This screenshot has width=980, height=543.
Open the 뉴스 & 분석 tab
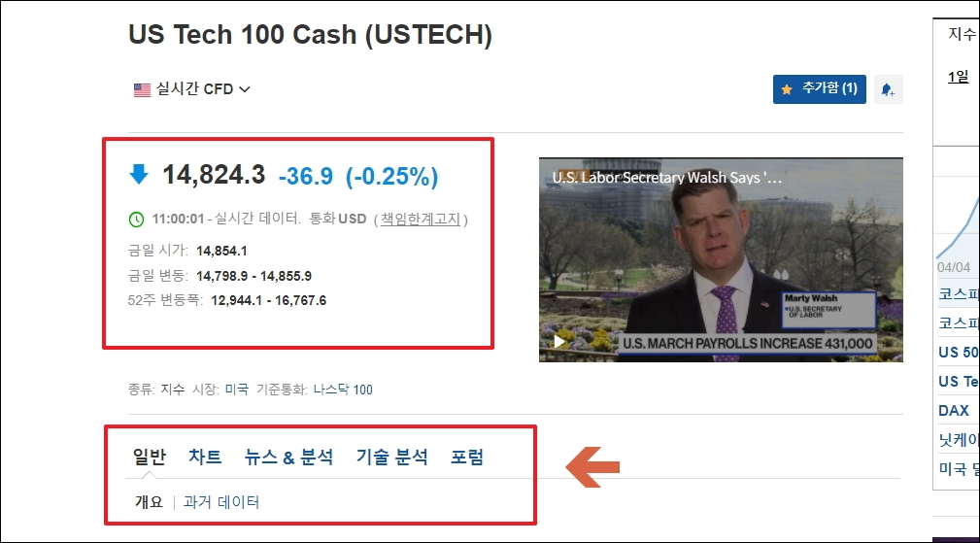pos(288,457)
